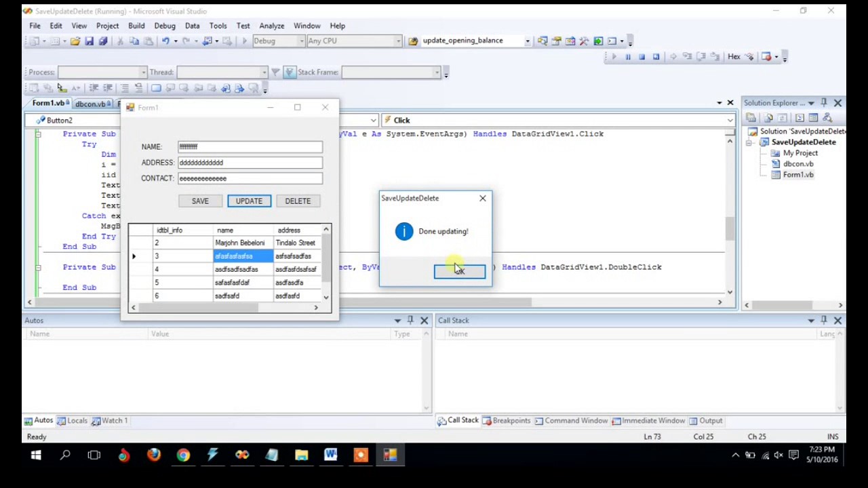Select dbcon.vb in Solution Explorer
The height and width of the screenshot is (488, 868).
click(x=798, y=164)
